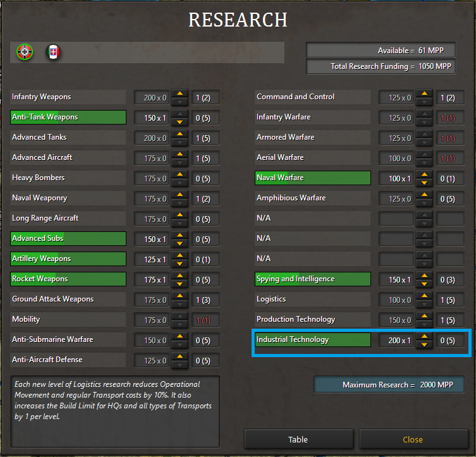Screen dimensions: 476x457
Task: Increase Logistics research with up arrow
Action: click(x=424, y=296)
